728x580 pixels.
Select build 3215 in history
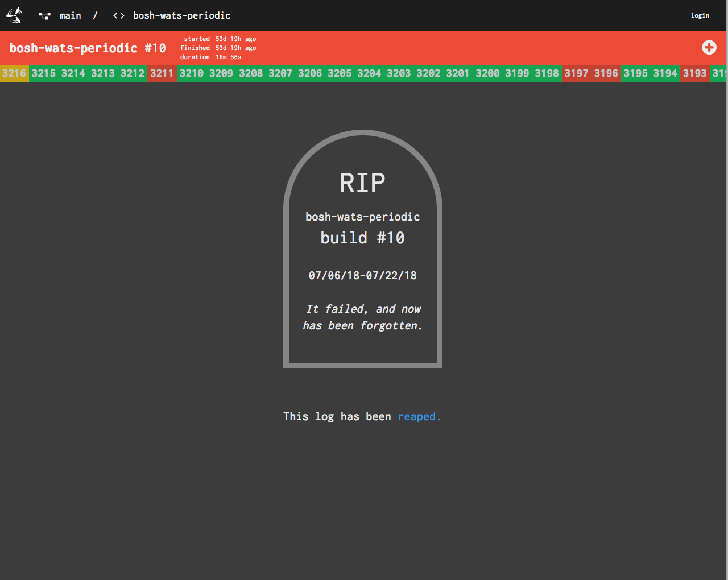(44, 73)
